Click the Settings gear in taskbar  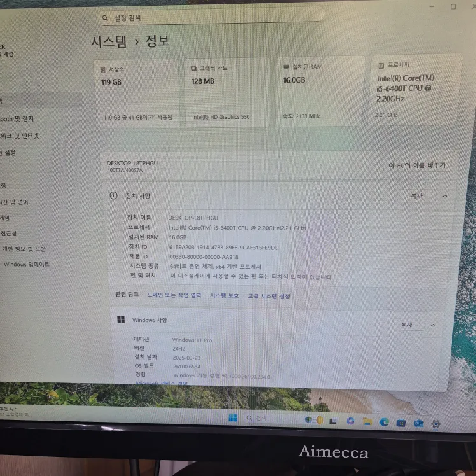[436, 424]
